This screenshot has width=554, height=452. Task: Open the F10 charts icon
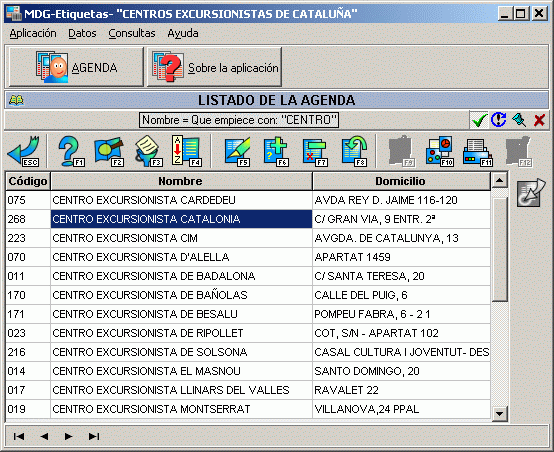tap(440, 152)
